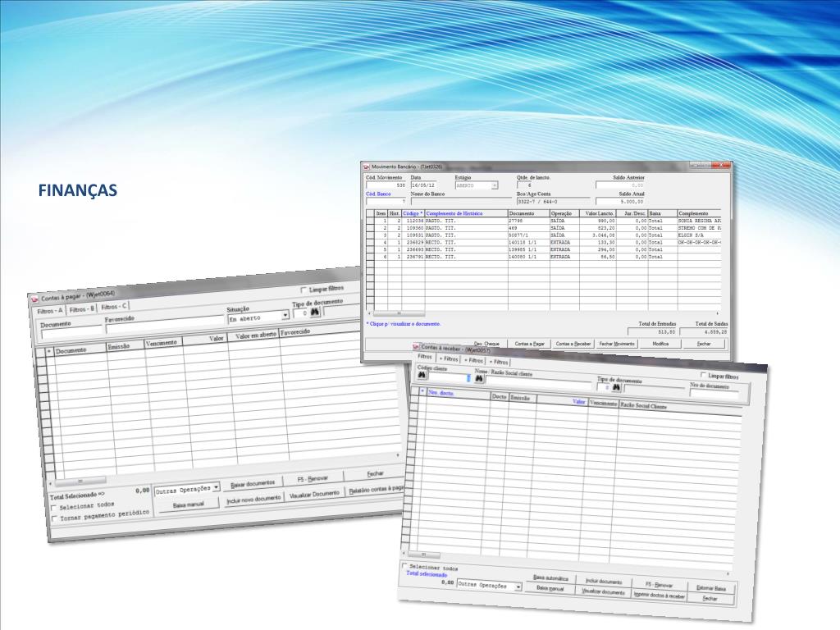Click the Cód. Banco input field
Image resolution: width=840 pixels, height=630 pixels.
tap(386, 202)
